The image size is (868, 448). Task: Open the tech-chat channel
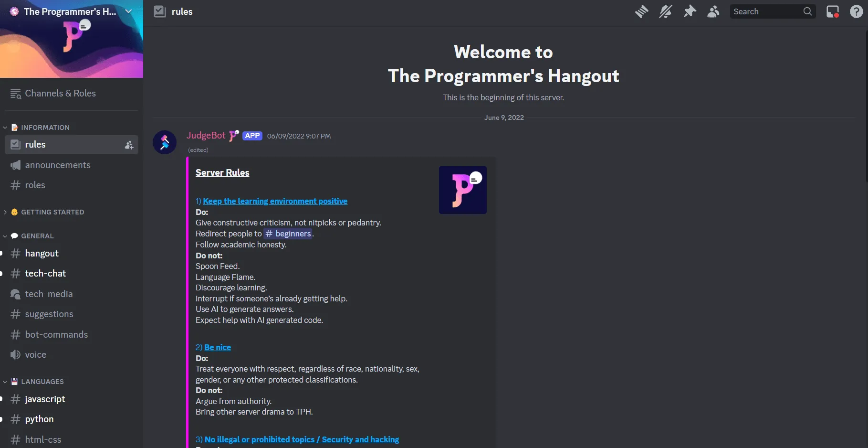72,274
